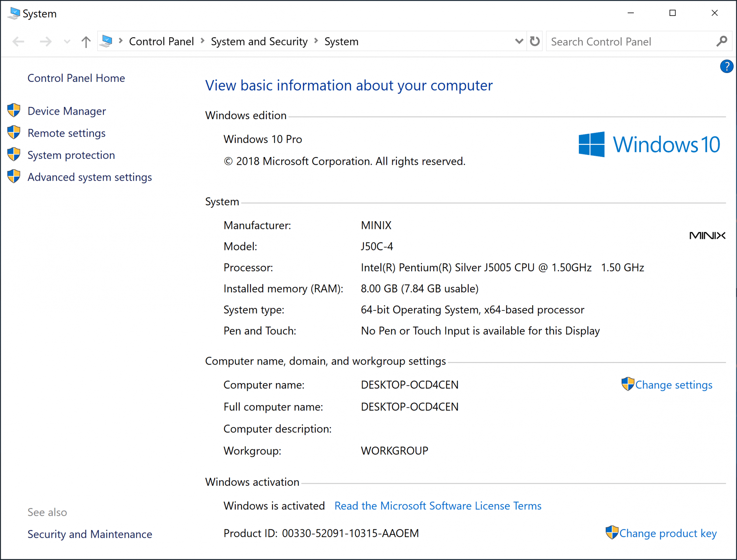Click the Pen and Touch value text

tap(481, 331)
